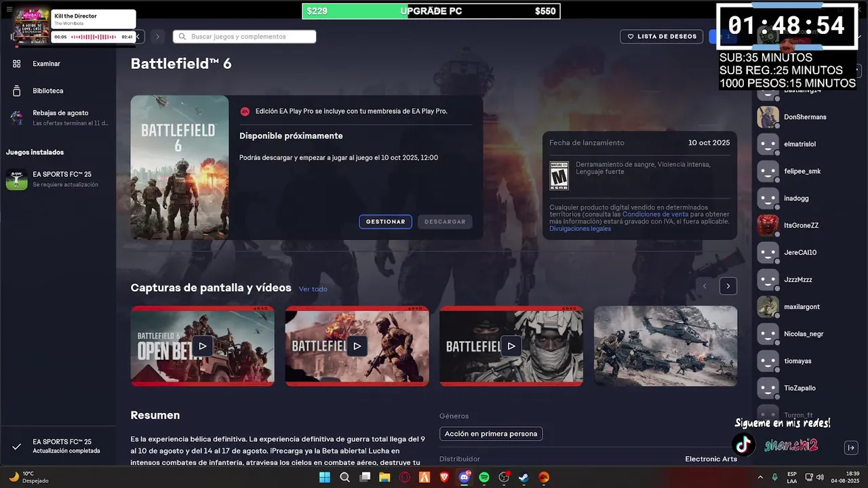Image resolution: width=868 pixels, height=488 pixels.
Task: Open DonShermans friend avatar
Action: point(768,117)
